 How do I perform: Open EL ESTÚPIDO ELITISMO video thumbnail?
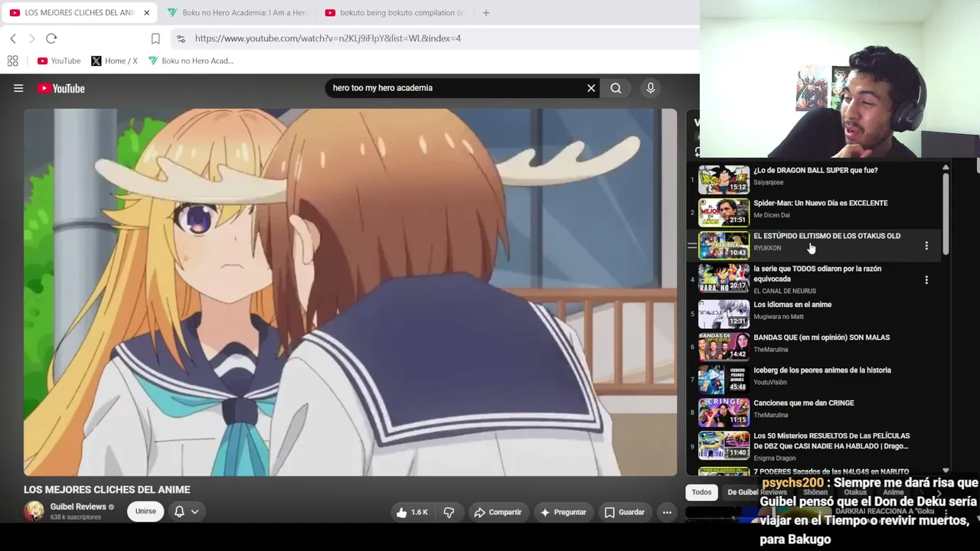coord(724,246)
